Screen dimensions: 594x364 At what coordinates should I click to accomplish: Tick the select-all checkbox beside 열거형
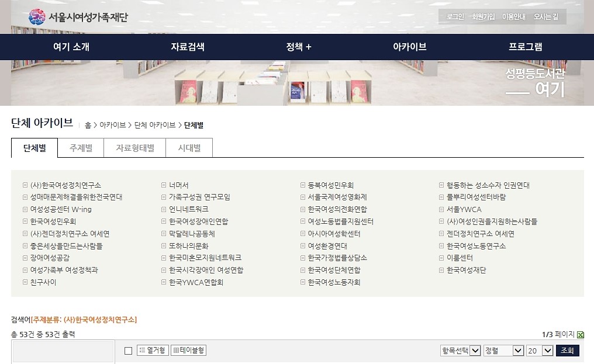point(129,351)
